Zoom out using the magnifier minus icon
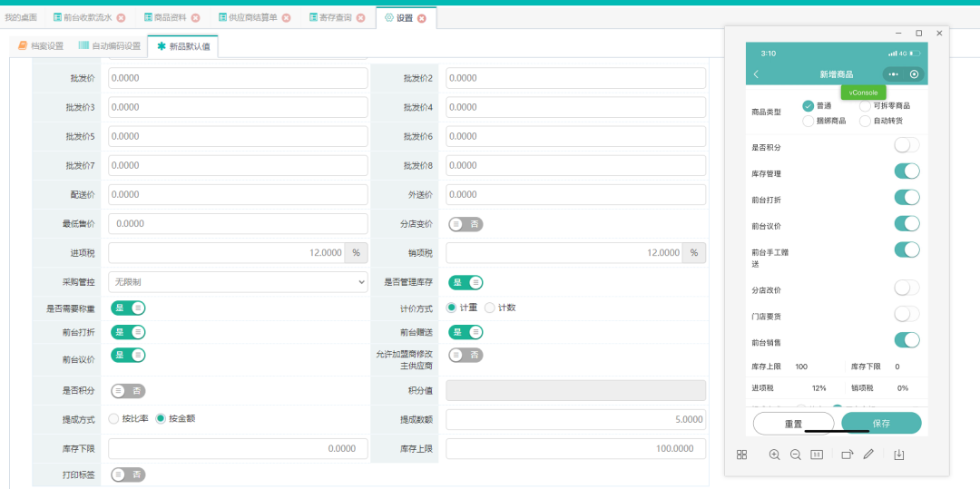 pos(795,455)
